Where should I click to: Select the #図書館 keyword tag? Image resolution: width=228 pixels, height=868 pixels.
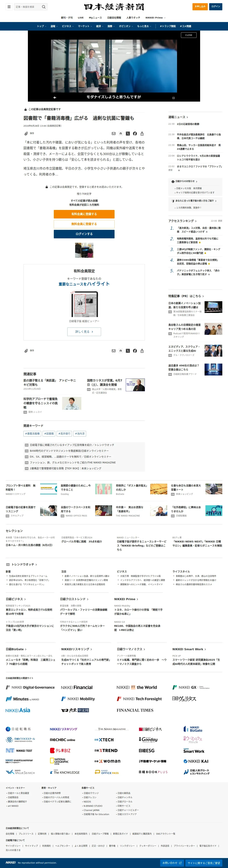(49, 434)
